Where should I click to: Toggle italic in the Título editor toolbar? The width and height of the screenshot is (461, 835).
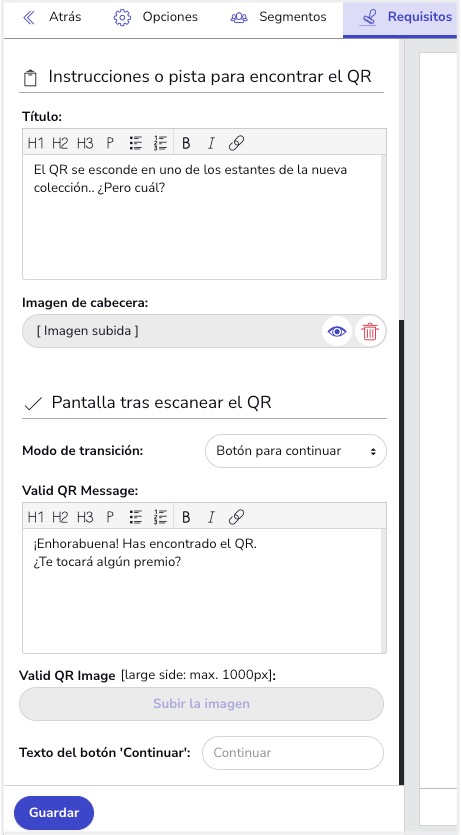pyautogui.click(x=211, y=143)
